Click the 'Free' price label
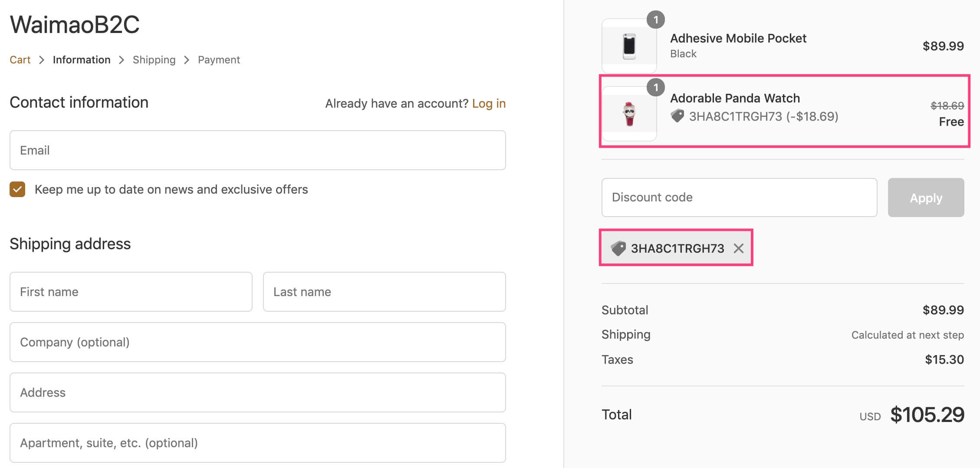The width and height of the screenshot is (980, 468). [x=951, y=122]
